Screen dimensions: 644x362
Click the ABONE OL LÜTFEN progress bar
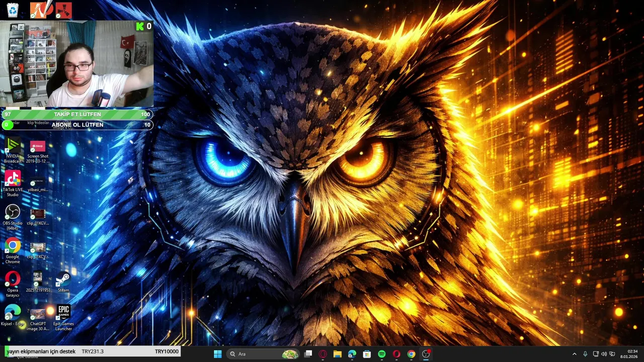(77, 125)
